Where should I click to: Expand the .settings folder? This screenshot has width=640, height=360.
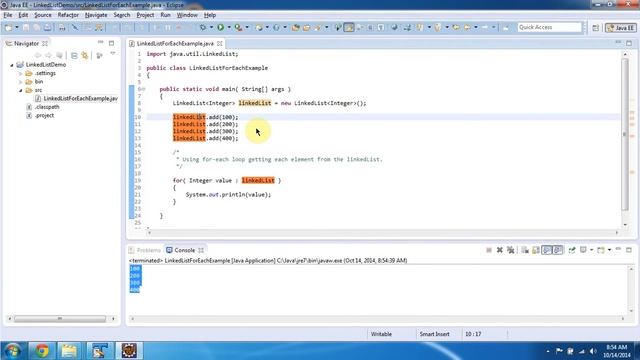[x=21, y=73]
